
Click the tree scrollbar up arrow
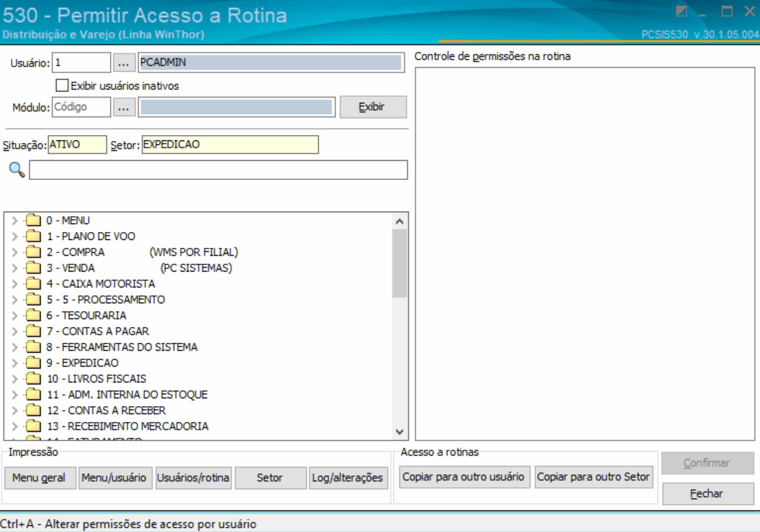tap(399, 222)
